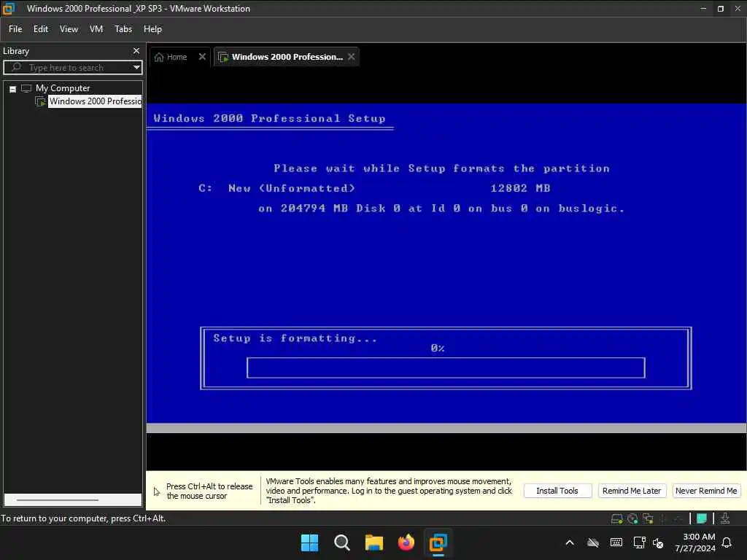Open the File menu

pos(15,29)
